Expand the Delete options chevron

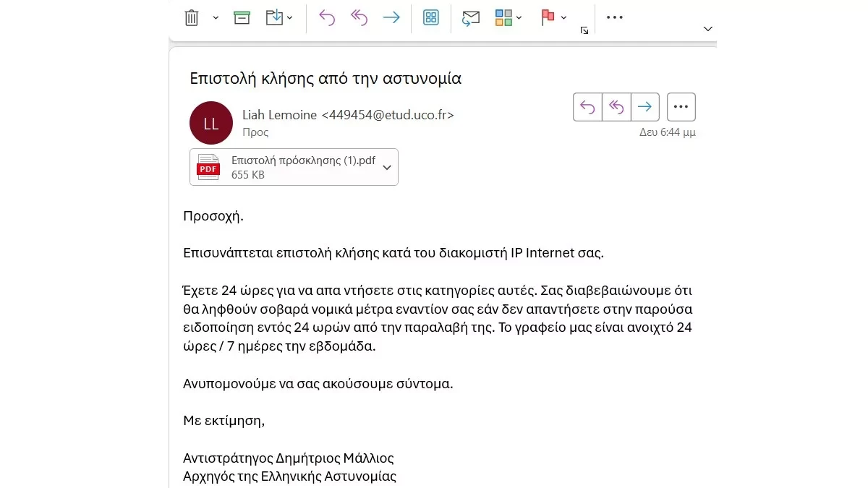pyautogui.click(x=214, y=17)
